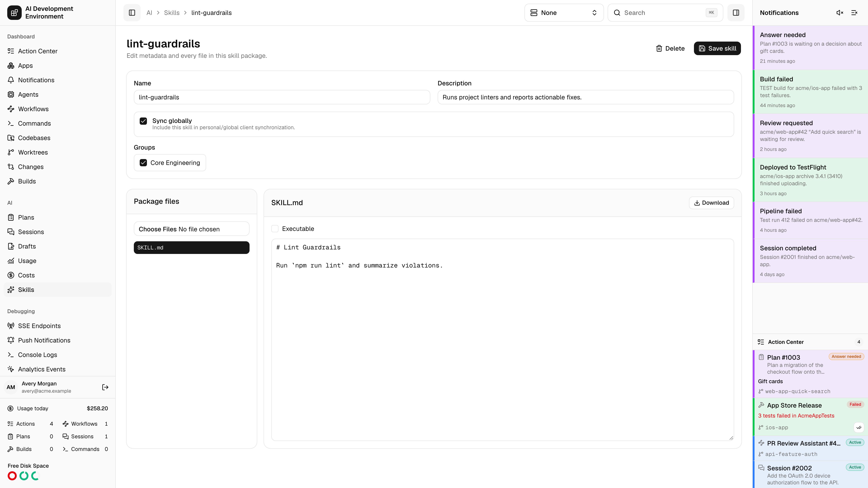Click the Save skill button
868x488 pixels.
[x=717, y=49]
